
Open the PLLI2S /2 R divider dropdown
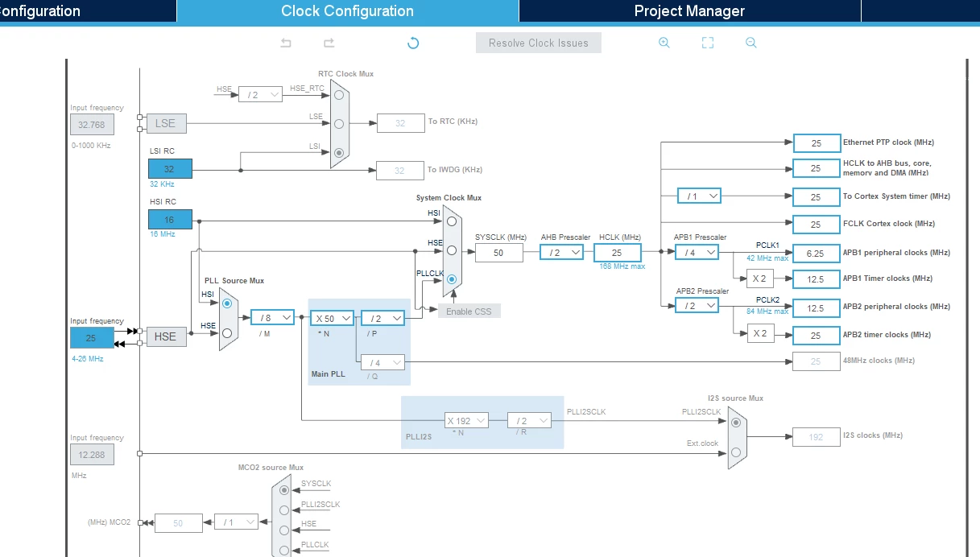pyautogui.click(x=529, y=421)
